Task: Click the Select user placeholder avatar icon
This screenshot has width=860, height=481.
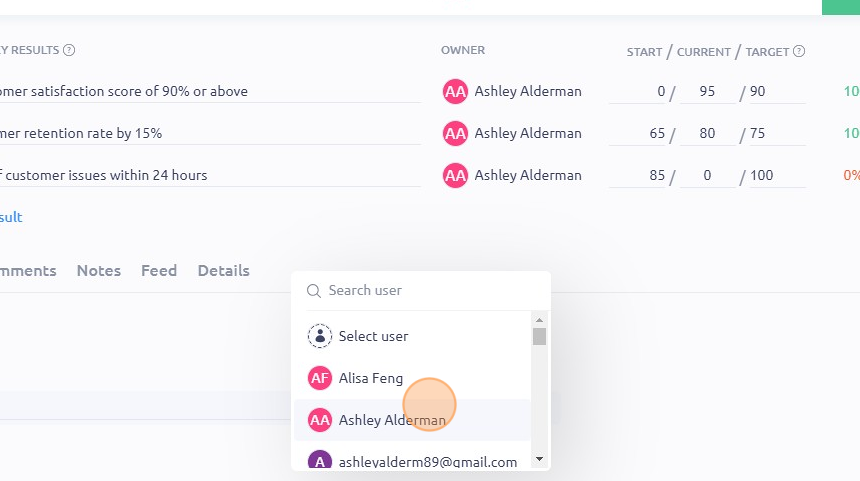Action: [320, 336]
